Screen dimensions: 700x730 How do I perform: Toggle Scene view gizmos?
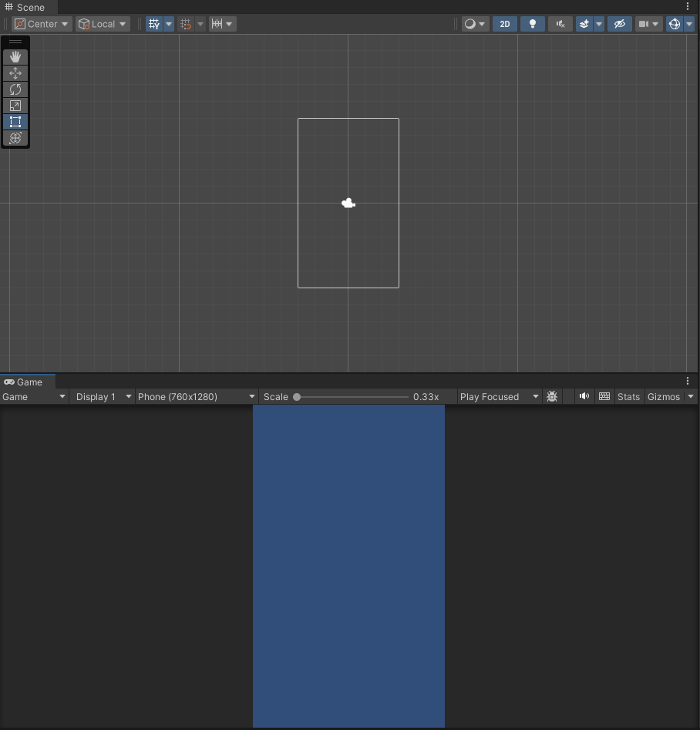click(x=675, y=24)
